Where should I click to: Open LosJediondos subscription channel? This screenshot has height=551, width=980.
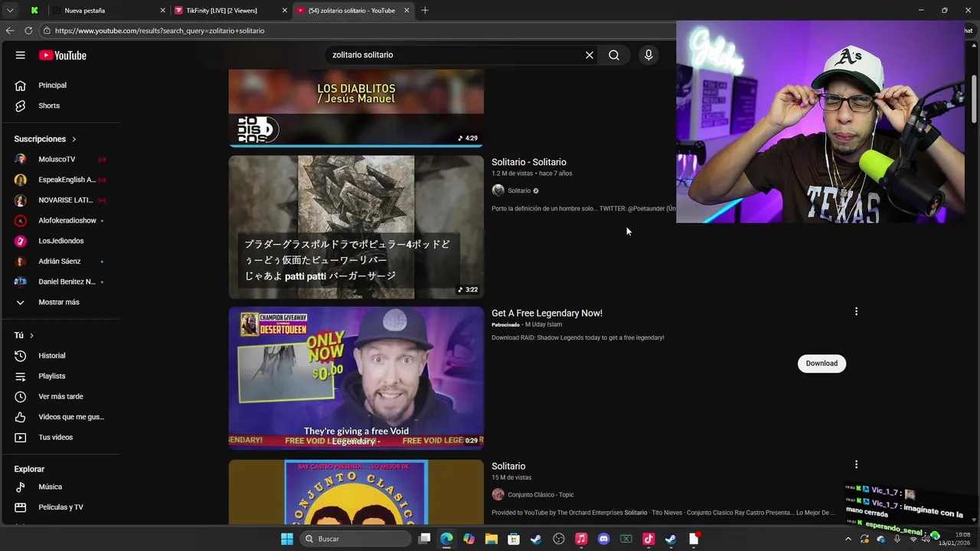pos(60,241)
